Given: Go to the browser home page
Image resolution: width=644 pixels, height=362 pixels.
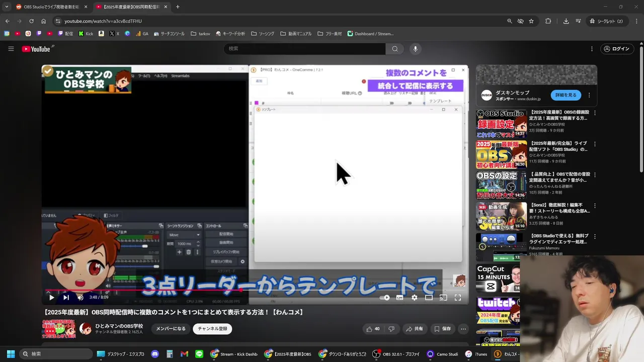Looking at the screenshot, I should [x=44, y=21].
